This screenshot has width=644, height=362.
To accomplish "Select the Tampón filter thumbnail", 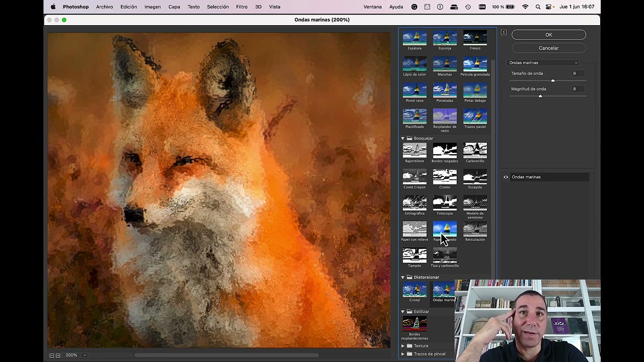I will 415,255.
